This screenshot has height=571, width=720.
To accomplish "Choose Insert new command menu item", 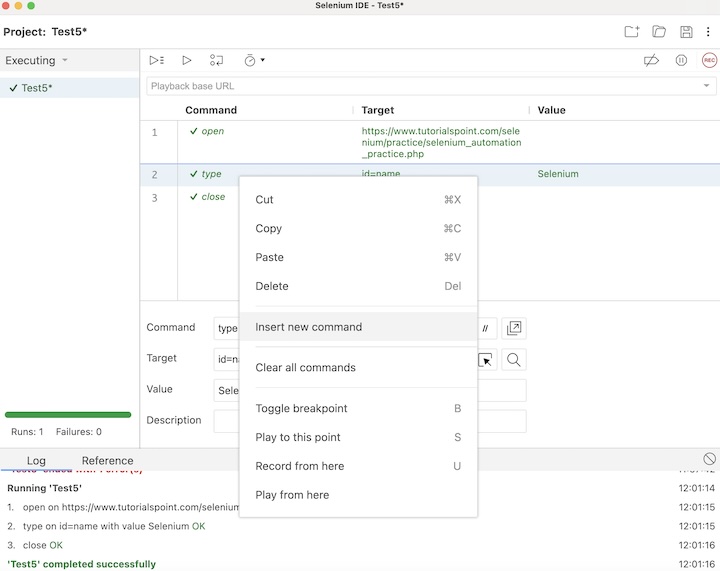I will pos(308,327).
